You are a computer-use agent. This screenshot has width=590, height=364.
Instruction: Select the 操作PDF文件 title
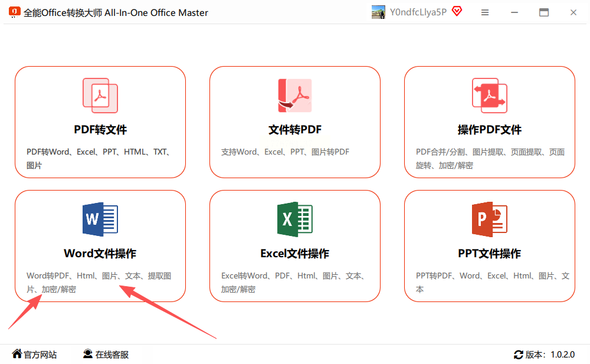[490, 129]
